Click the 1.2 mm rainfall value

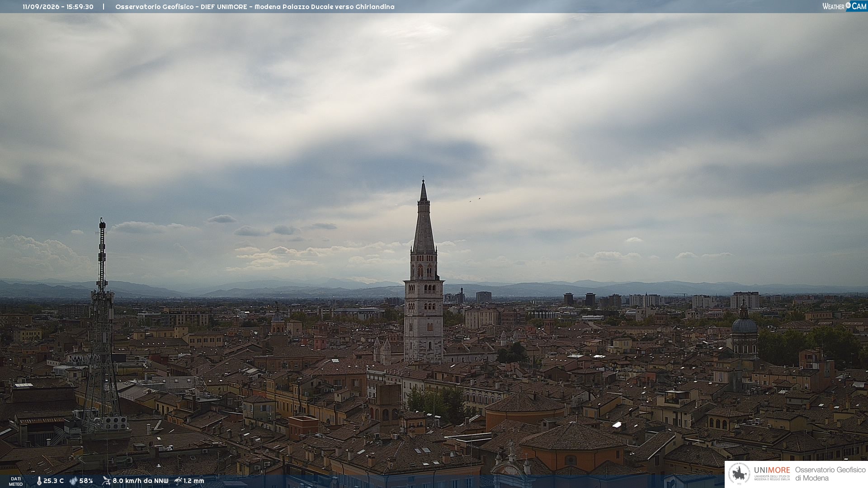pyautogui.click(x=193, y=481)
